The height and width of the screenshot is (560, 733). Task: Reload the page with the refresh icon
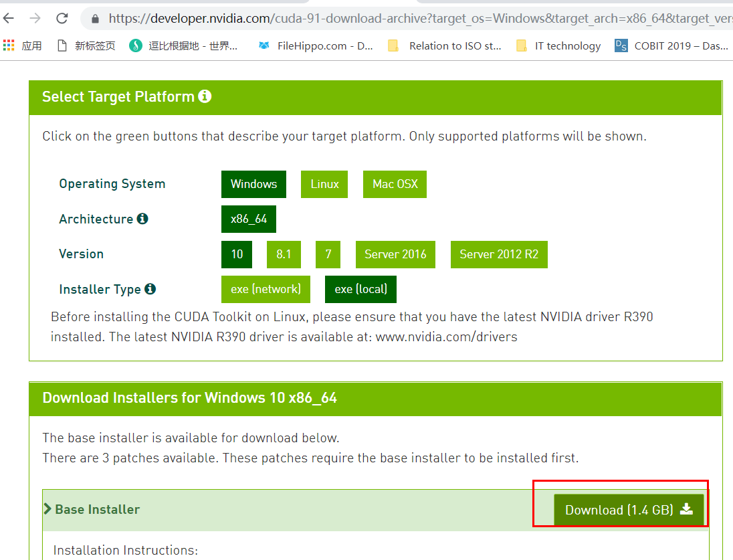click(x=62, y=18)
